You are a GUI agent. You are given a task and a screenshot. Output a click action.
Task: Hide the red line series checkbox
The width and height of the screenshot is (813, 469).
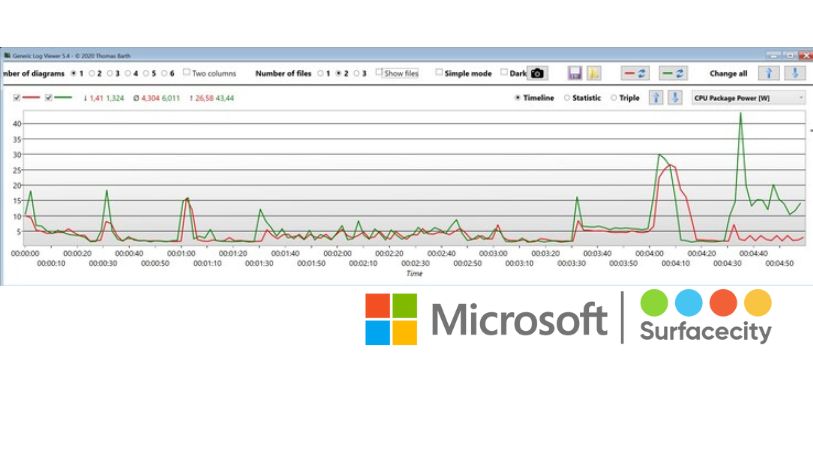point(17,97)
